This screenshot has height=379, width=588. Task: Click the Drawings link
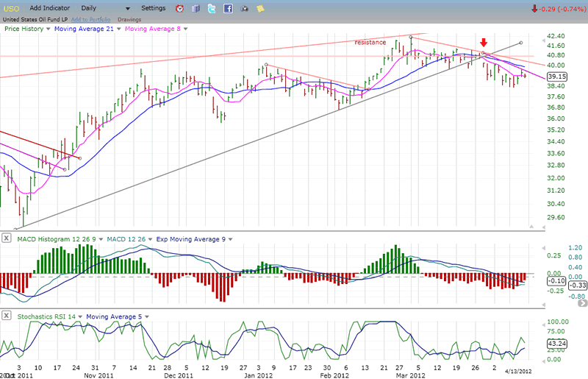point(129,19)
